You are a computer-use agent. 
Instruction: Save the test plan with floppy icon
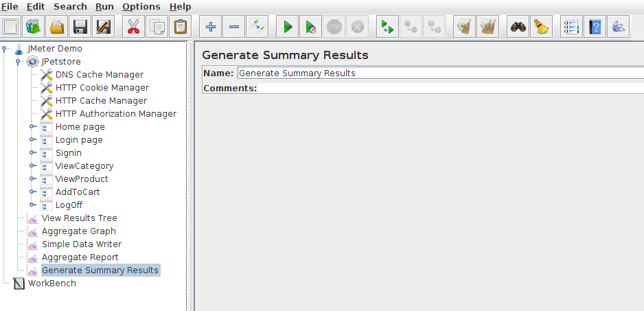click(x=80, y=27)
